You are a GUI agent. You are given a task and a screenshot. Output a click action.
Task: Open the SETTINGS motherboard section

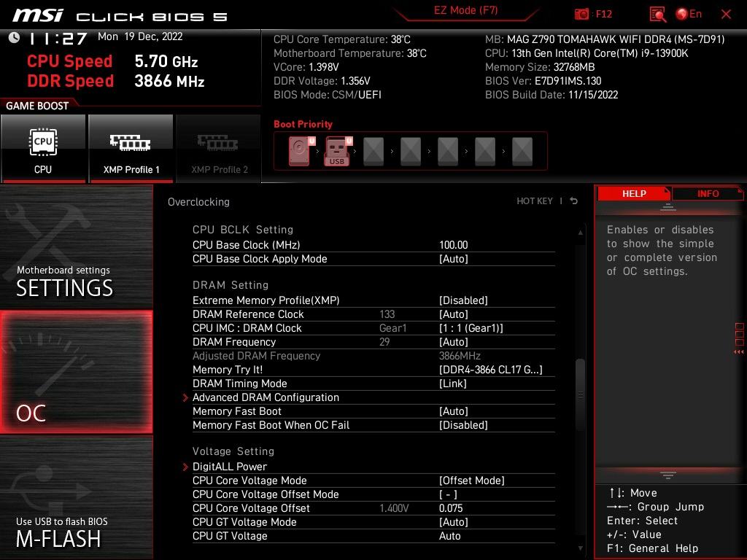76,246
